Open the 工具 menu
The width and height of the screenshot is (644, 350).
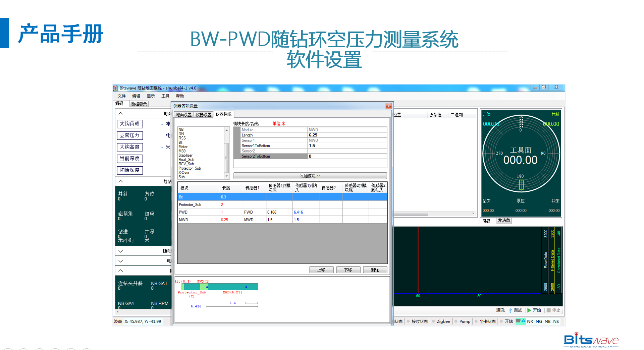point(165,96)
